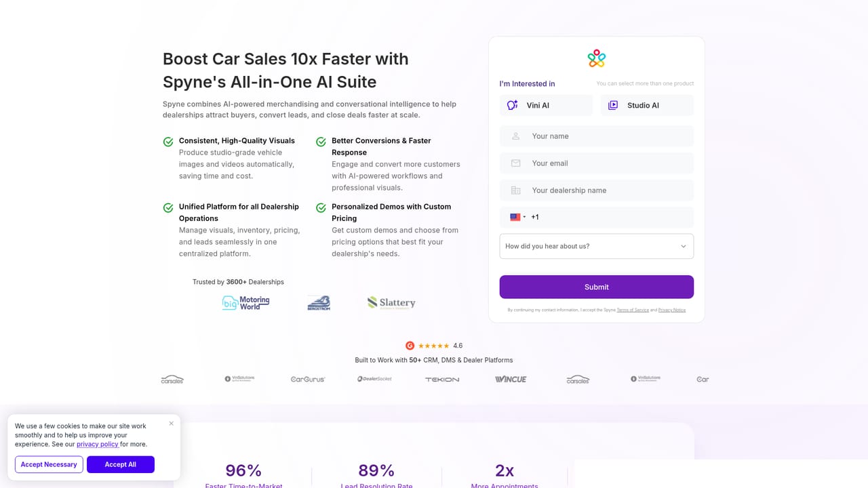Image resolution: width=868 pixels, height=488 pixels.
Task: Dismiss the cookie banner with the X
Action: tap(171, 424)
